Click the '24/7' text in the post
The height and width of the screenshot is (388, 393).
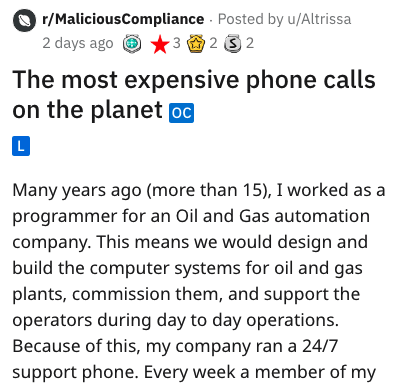tap(320, 346)
